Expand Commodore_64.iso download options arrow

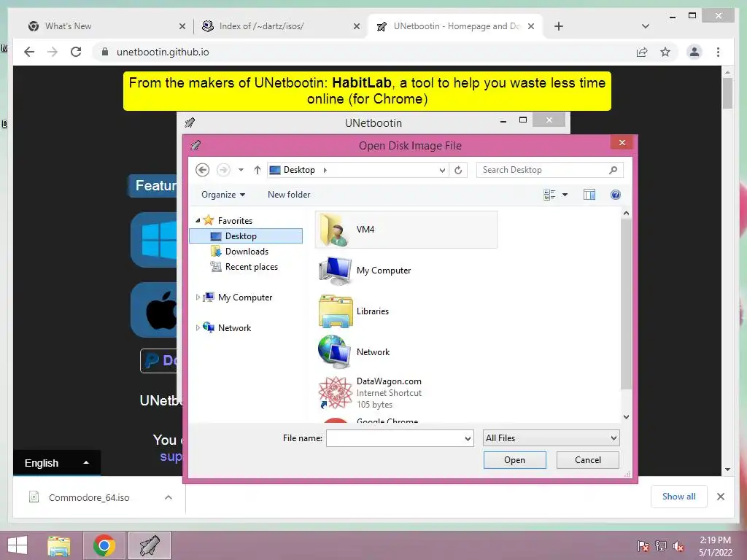(x=169, y=497)
